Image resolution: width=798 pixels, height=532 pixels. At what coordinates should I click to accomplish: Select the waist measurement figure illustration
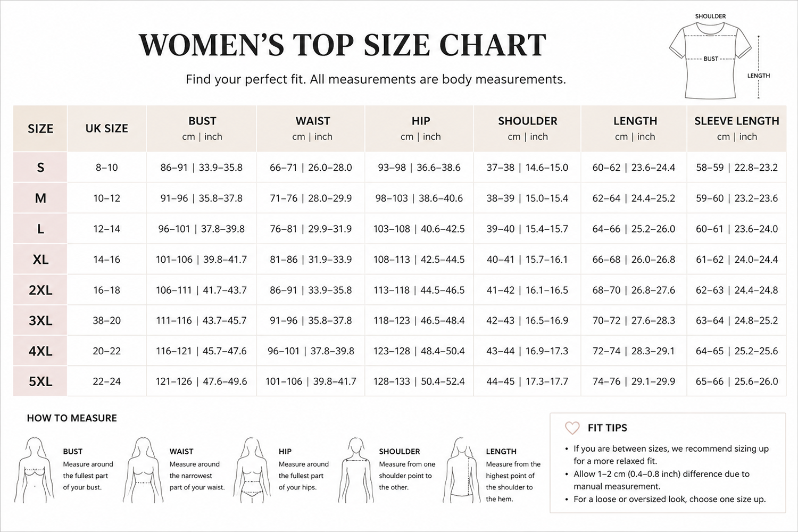(142, 470)
